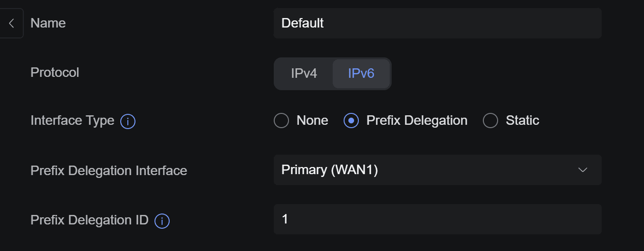Image resolution: width=644 pixels, height=251 pixels.
Task: Click the Interface Type label text
Action: click(72, 121)
